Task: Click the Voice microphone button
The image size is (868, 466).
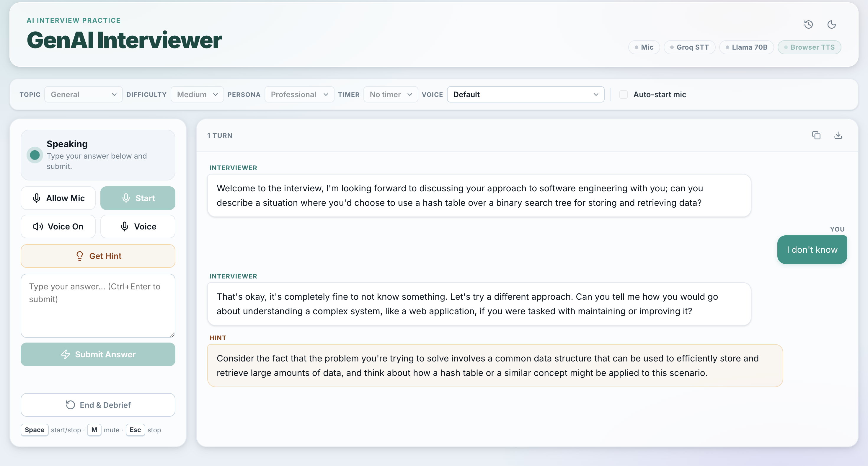Action: (138, 227)
